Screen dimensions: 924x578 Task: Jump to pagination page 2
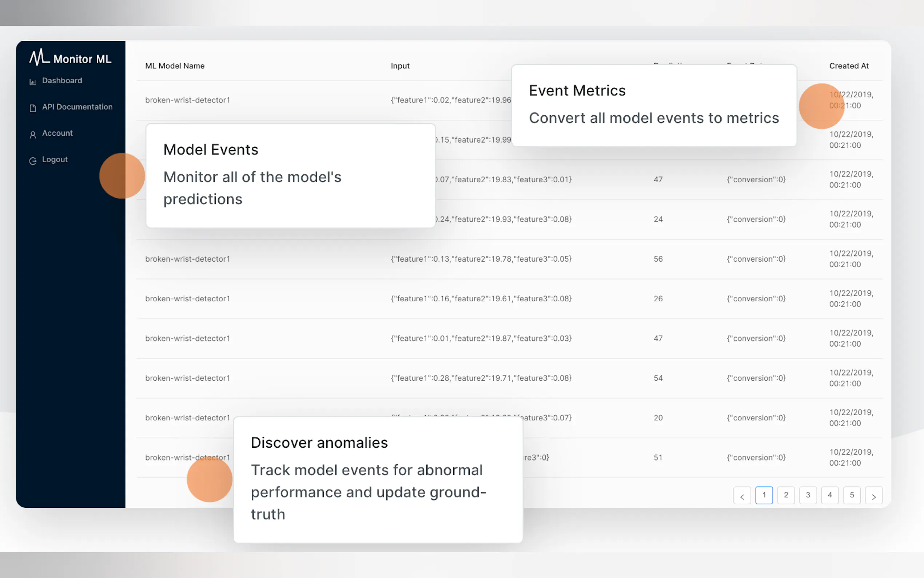click(786, 495)
